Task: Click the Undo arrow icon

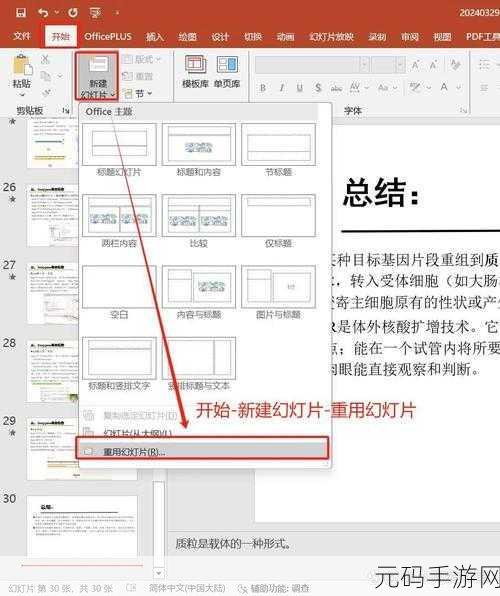Action: (43, 13)
